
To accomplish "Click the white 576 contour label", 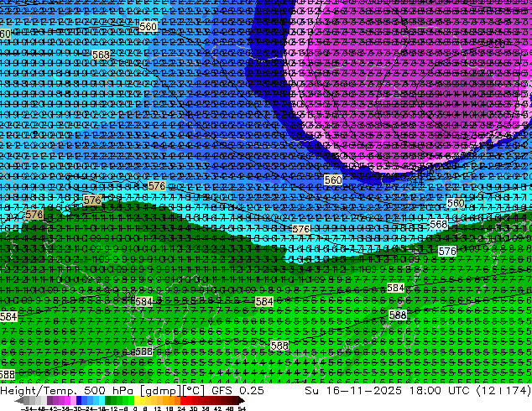I will (447, 252).
